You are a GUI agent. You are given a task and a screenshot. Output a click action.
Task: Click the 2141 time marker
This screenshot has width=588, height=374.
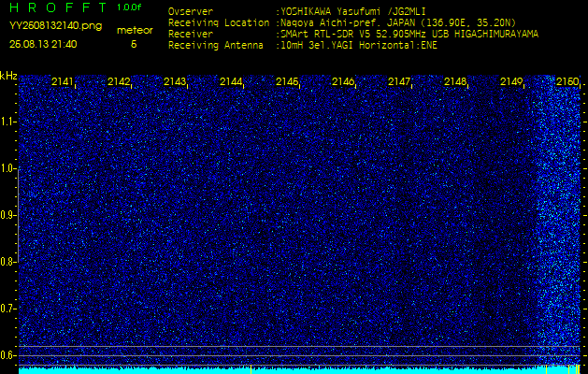pyautogui.click(x=63, y=81)
